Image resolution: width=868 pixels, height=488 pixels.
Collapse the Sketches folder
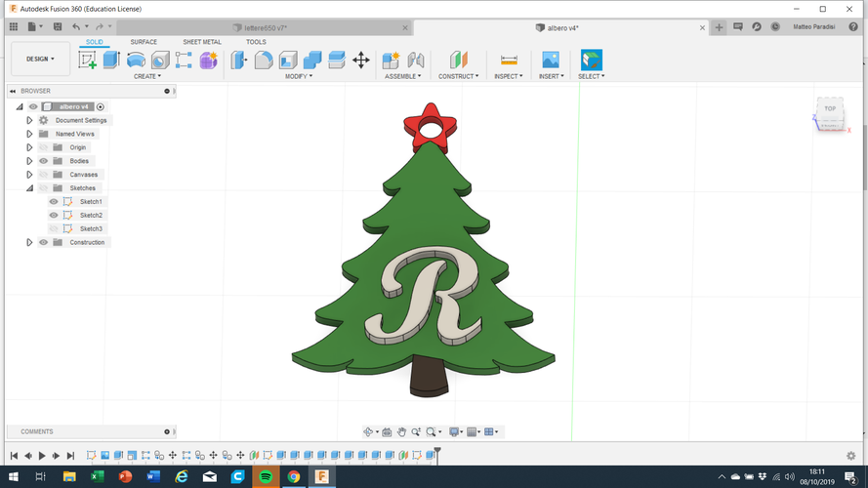tap(29, 188)
